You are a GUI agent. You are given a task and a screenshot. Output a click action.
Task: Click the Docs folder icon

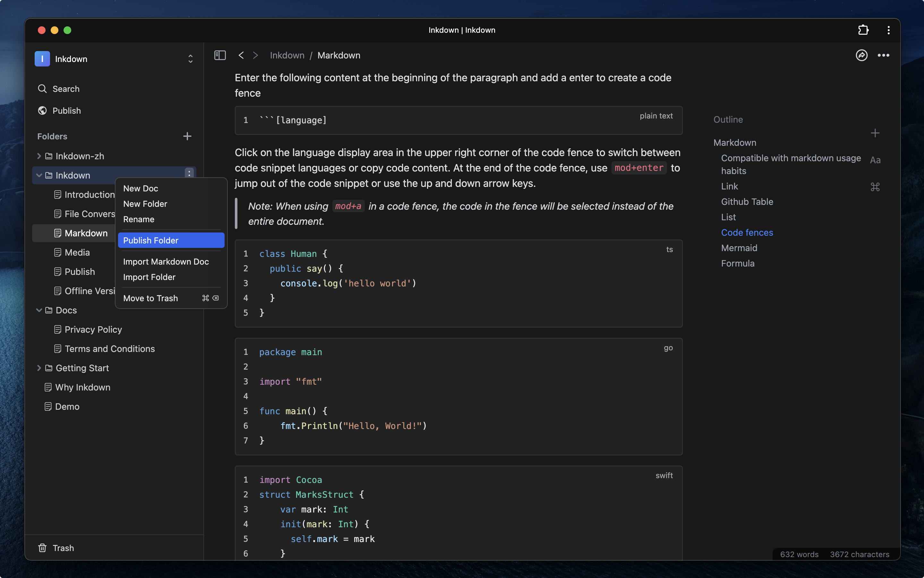tap(49, 310)
